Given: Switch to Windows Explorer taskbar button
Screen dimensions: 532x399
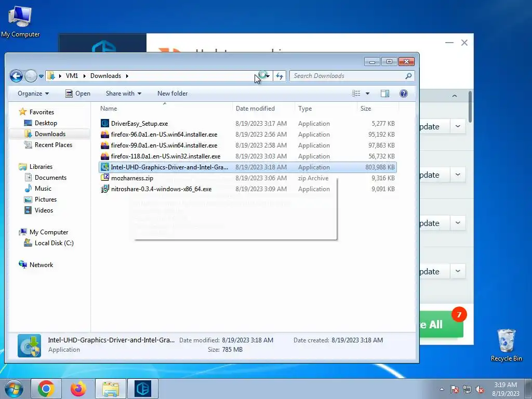Looking at the screenshot, I should click(111, 389).
